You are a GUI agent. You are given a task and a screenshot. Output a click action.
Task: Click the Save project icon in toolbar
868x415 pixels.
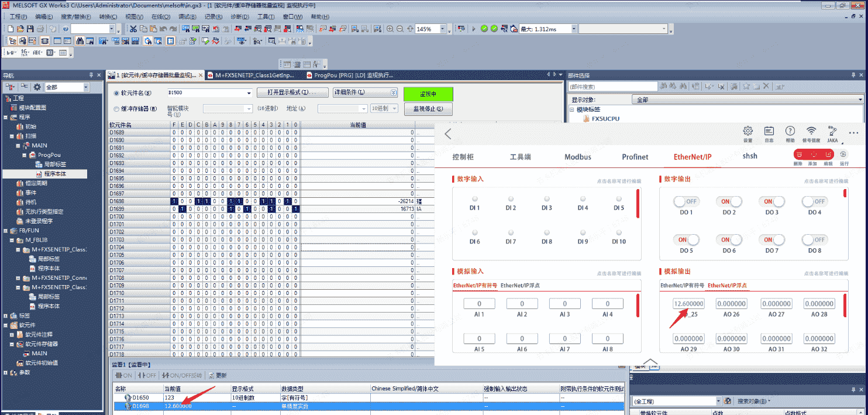click(x=30, y=29)
